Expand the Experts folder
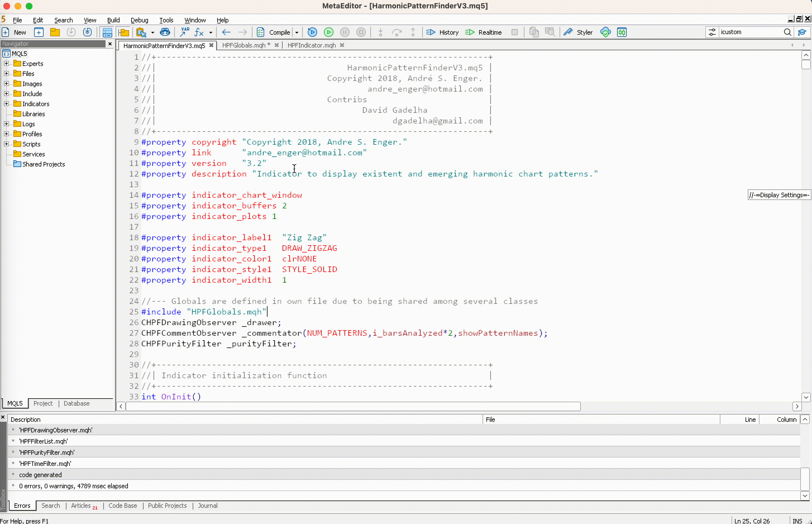812x524 pixels. 6,64
